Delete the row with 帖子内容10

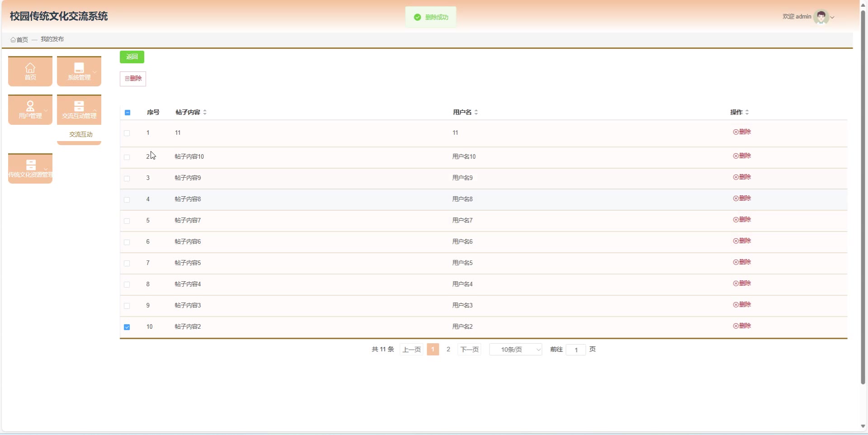[742, 156]
